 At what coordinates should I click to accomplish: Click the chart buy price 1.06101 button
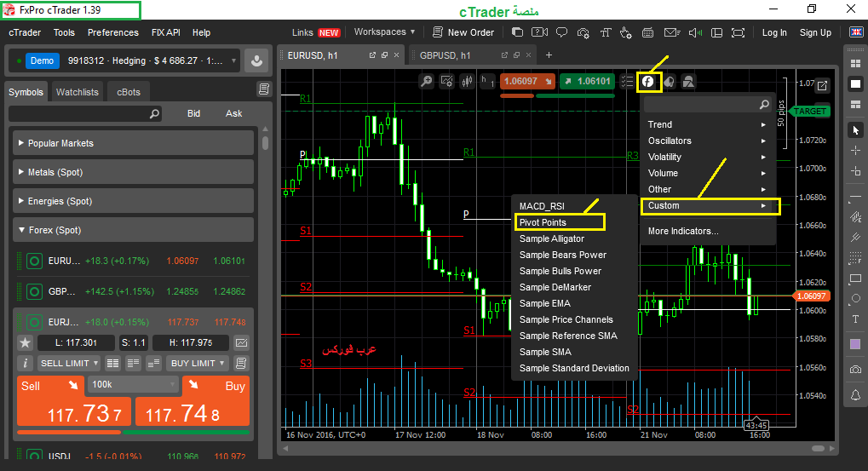(588, 82)
